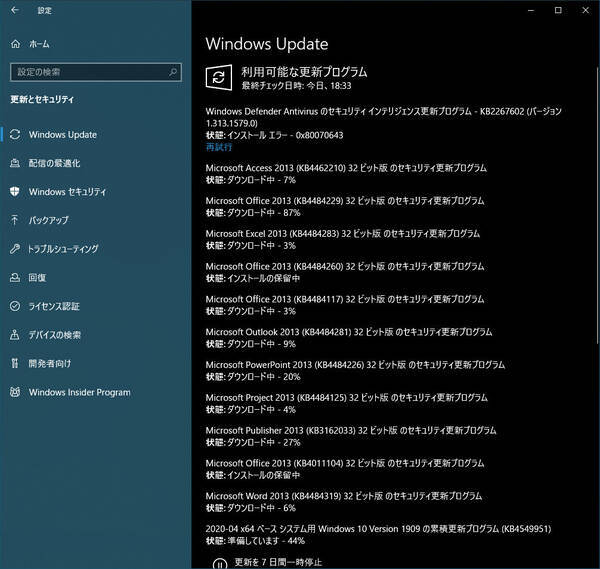Image resolution: width=600 pixels, height=569 pixels.
Task: Click the 配信の最適化 sidebar icon
Action: (x=15, y=163)
